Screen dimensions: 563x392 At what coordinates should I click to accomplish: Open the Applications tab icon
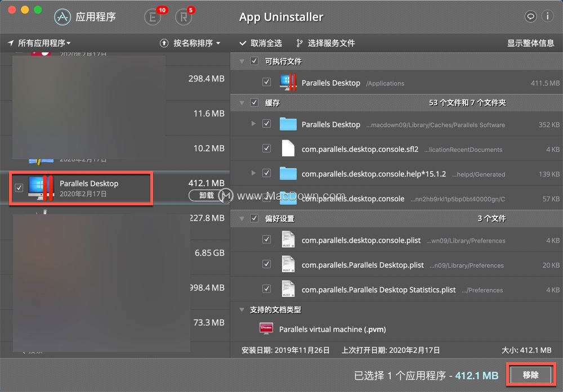(62, 17)
